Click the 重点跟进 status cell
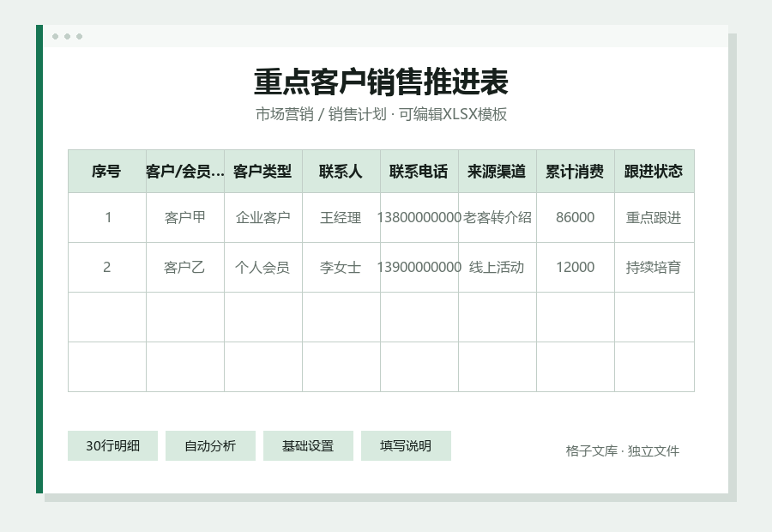 [654, 217]
